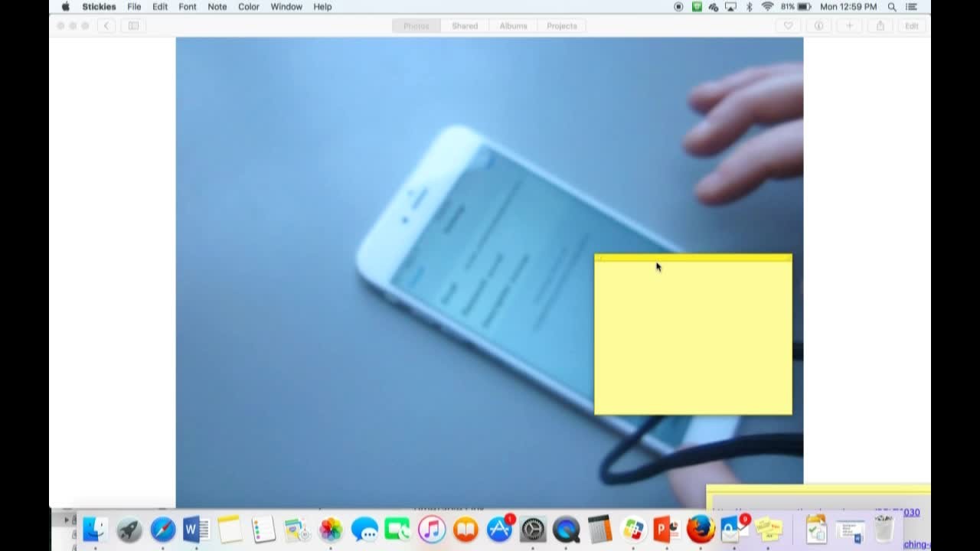
Task: Toggle the sidebar view icon
Action: coord(133,26)
